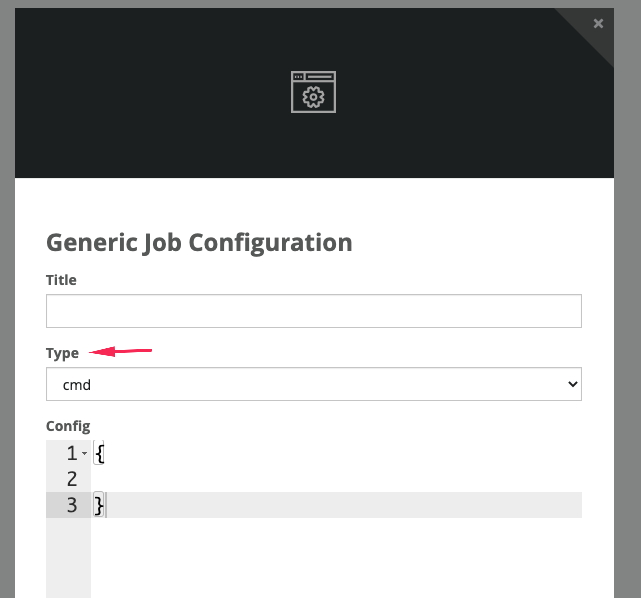The height and width of the screenshot is (598, 641).
Task: Click empty gutter area below line 3
Action: point(68,558)
